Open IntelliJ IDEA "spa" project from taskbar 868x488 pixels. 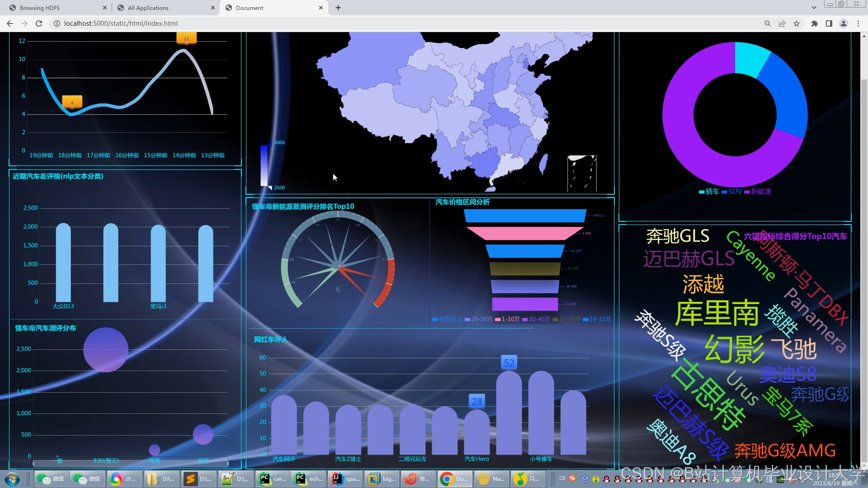pos(345,480)
